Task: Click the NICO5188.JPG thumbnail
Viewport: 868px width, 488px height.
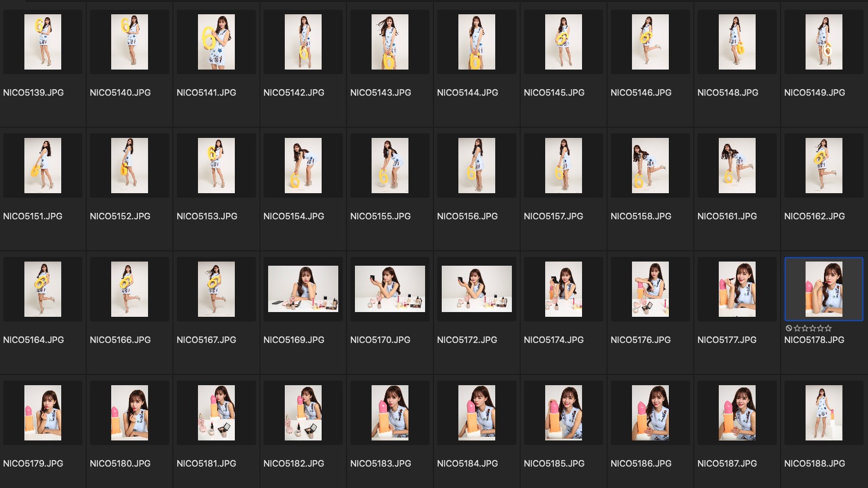Action: click(824, 413)
